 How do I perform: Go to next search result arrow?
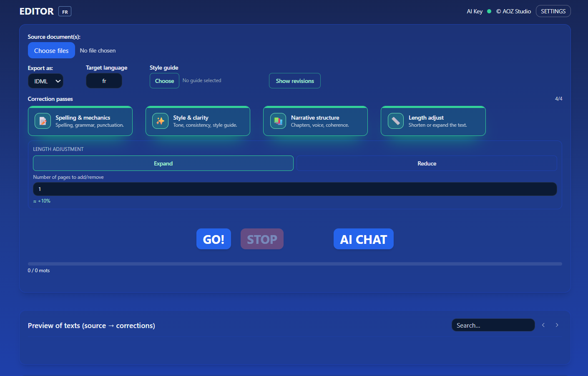point(557,325)
